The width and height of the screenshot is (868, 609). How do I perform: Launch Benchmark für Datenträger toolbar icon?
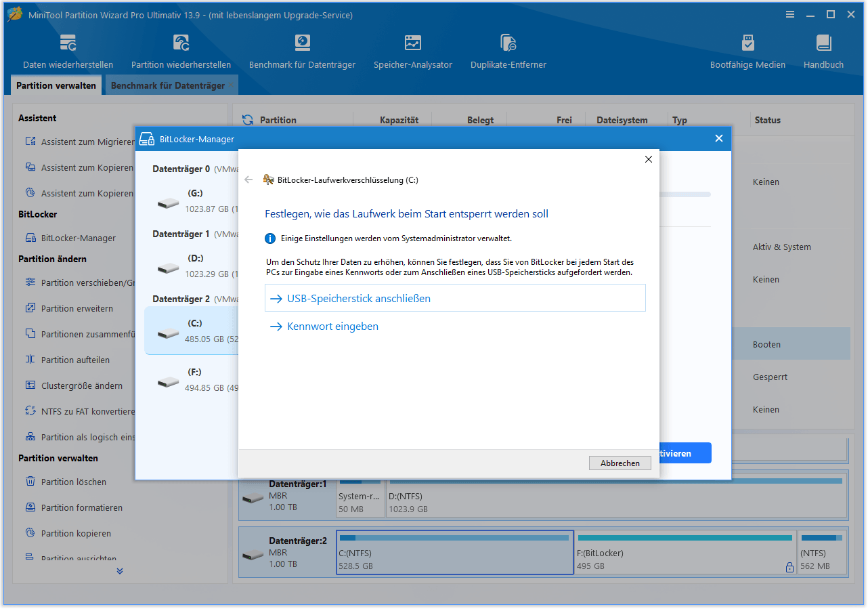pyautogui.click(x=302, y=51)
